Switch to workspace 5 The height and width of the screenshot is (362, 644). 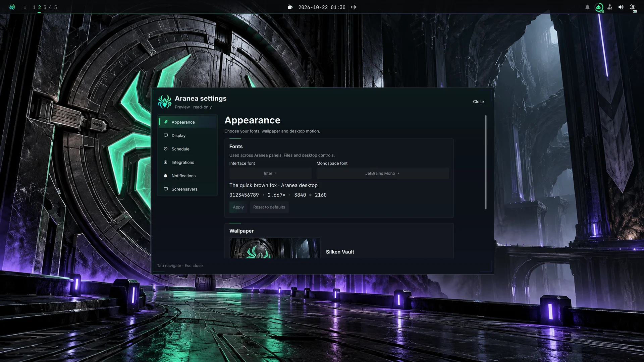click(x=56, y=7)
